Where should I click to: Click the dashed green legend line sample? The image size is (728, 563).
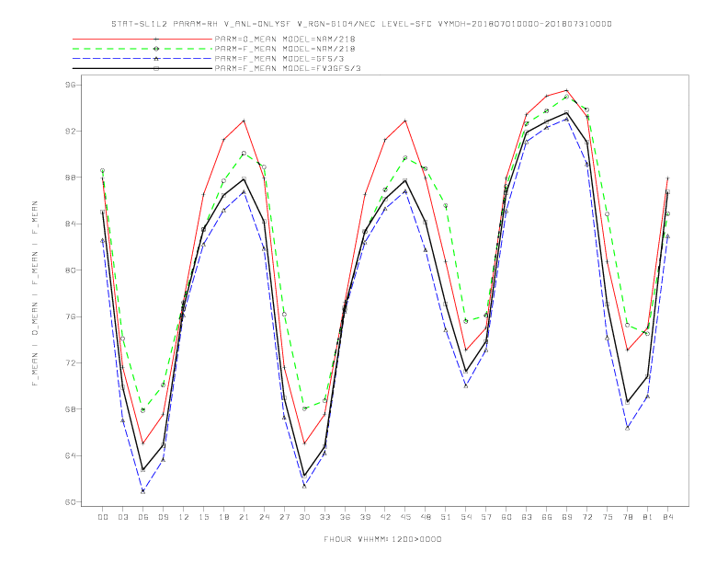(x=142, y=49)
